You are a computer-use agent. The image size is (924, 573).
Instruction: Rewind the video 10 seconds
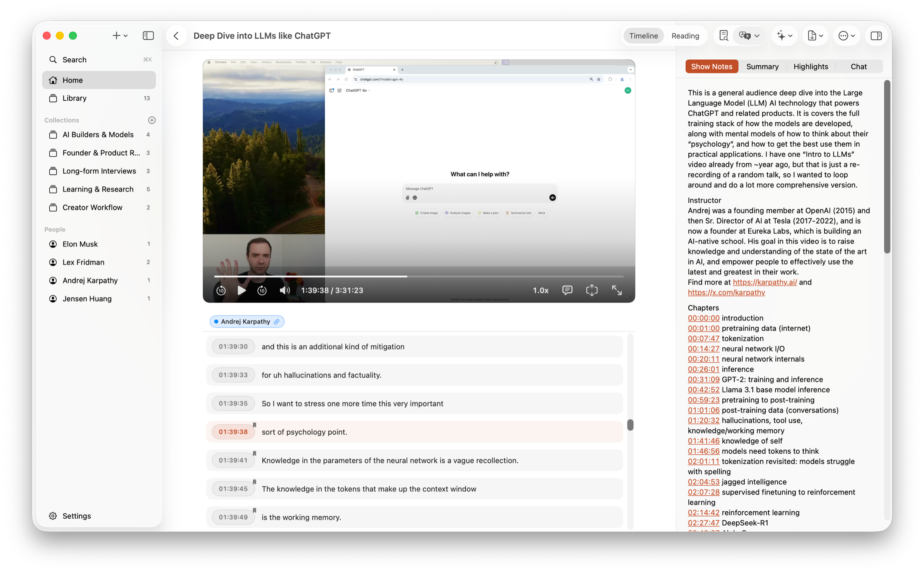click(221, 290)
